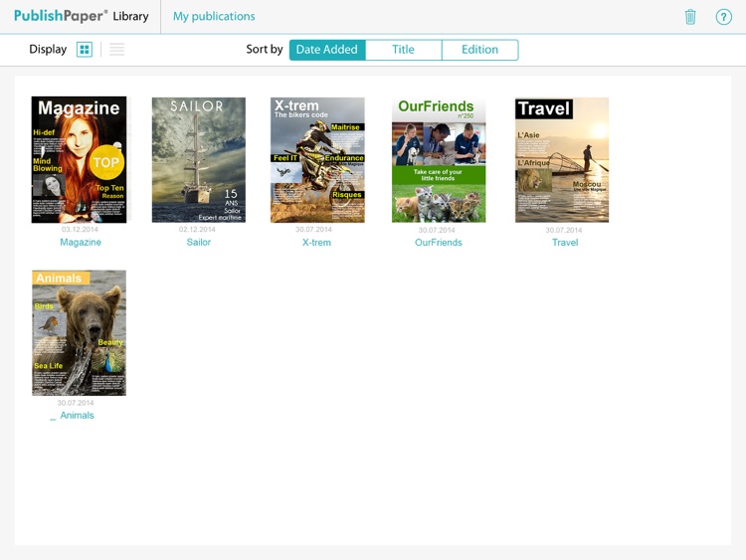
Task: Click the Display label
Action: click(x=48, y=50)
